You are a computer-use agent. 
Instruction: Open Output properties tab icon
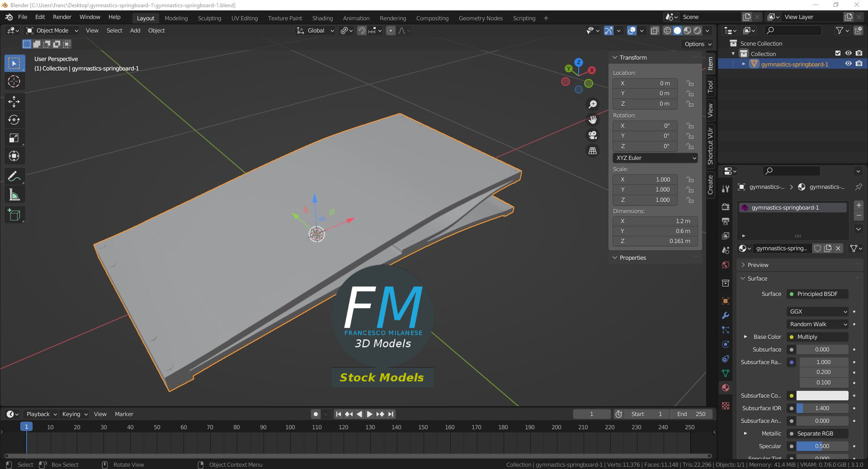[726, 221]
